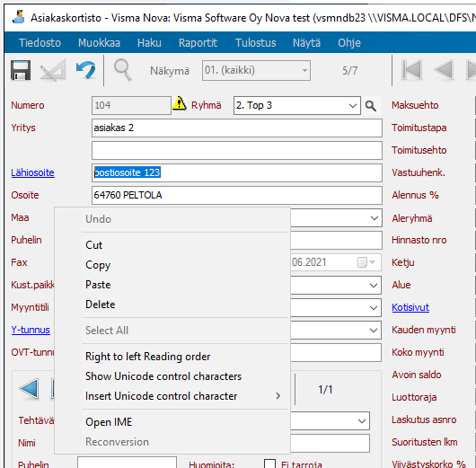The image size is (476, 468).
Task: Go to previous record arrow icon
Action: (x=444, y=70)
